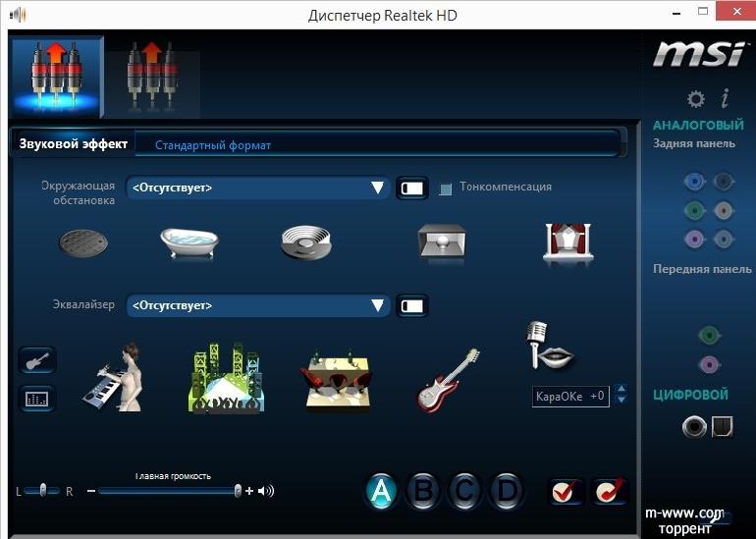Select the colosseum arena environment preset

(306, 242)
